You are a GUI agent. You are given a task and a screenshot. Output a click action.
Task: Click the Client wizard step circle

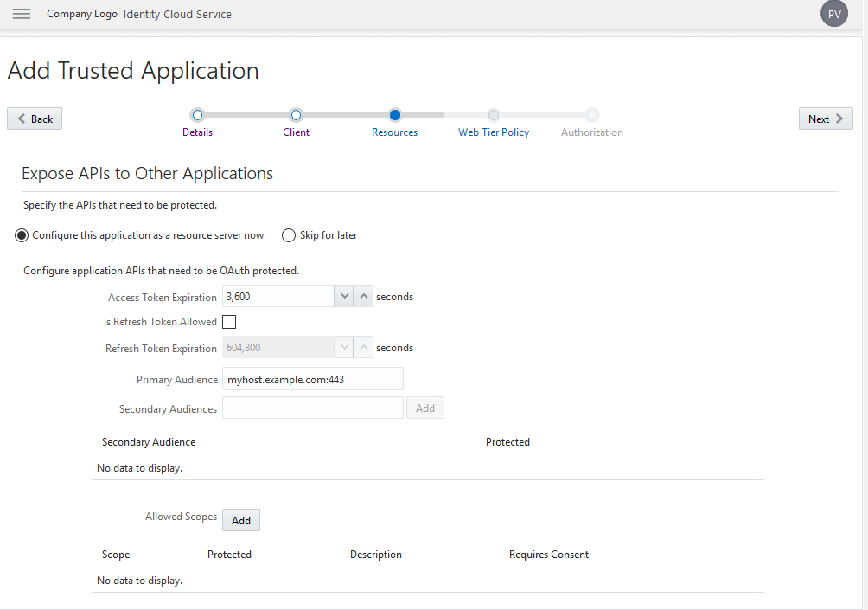point(296,114)
